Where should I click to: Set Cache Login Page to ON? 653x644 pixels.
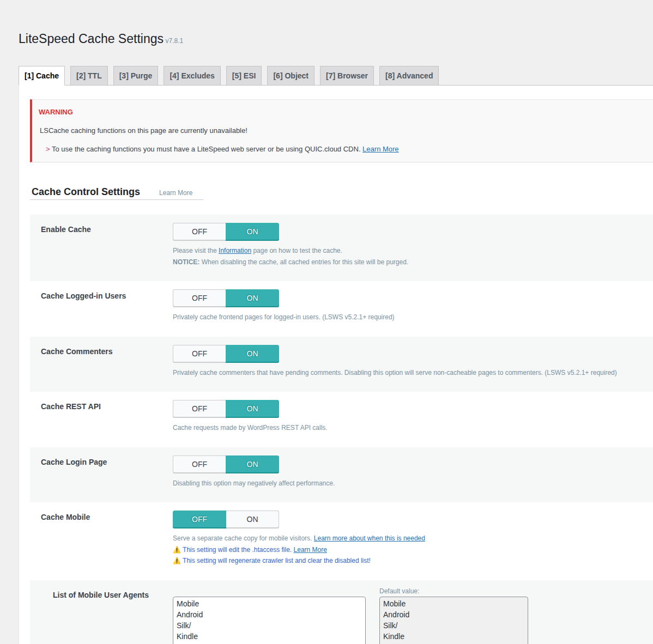click(252, 464)
